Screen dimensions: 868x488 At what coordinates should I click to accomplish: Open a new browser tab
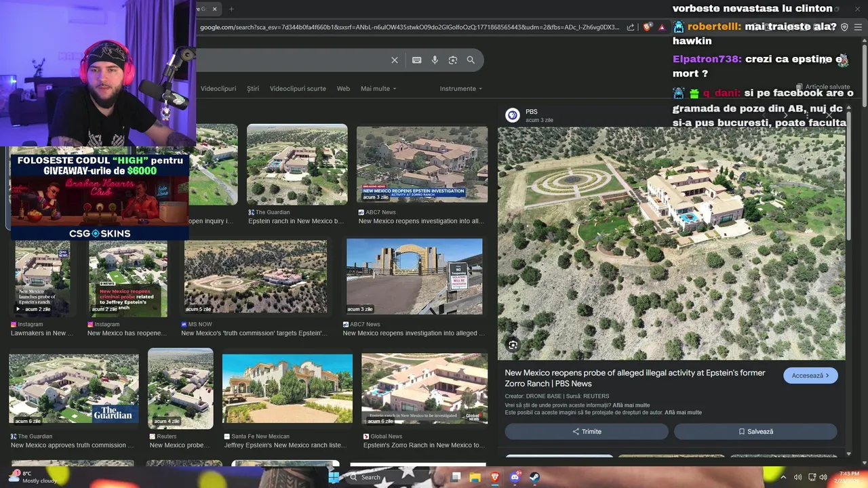[x=231, y=9]
